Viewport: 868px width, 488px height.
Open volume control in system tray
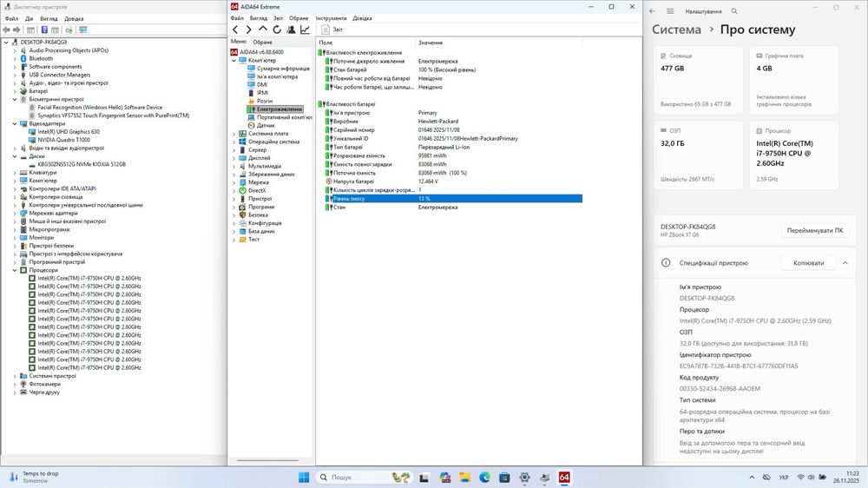pyautogui.click(x=811, y=477)
